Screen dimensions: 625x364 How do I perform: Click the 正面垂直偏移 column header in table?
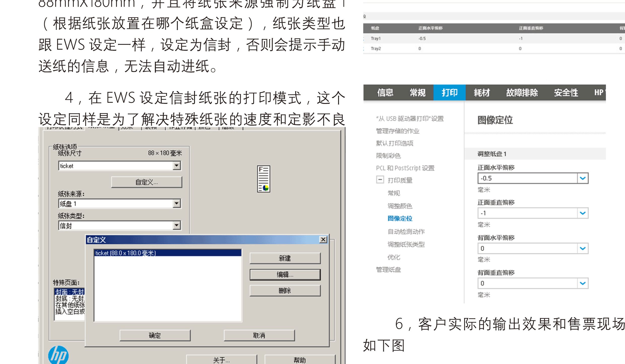[x=531, y=28]
